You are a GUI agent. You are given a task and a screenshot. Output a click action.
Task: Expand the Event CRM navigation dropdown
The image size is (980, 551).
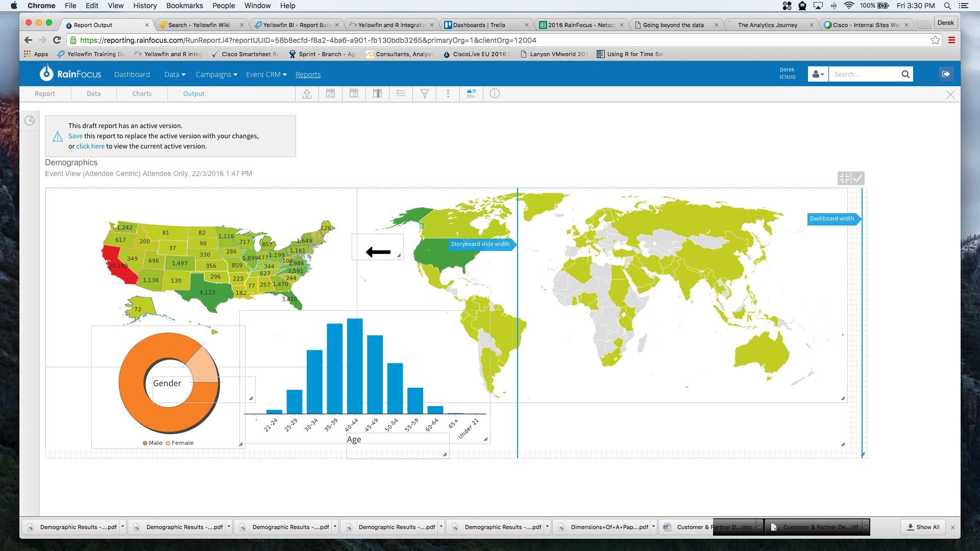pos(265,74)
